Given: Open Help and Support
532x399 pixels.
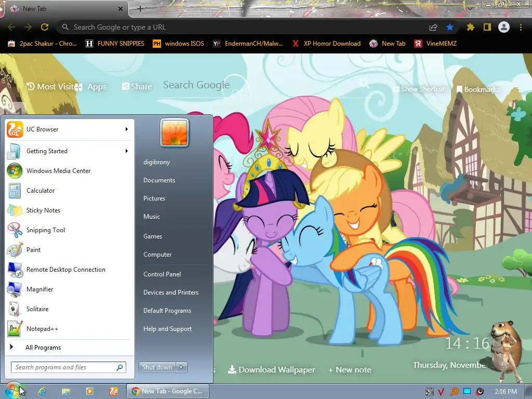Looking at the screenshot, I should coord(167,329).
